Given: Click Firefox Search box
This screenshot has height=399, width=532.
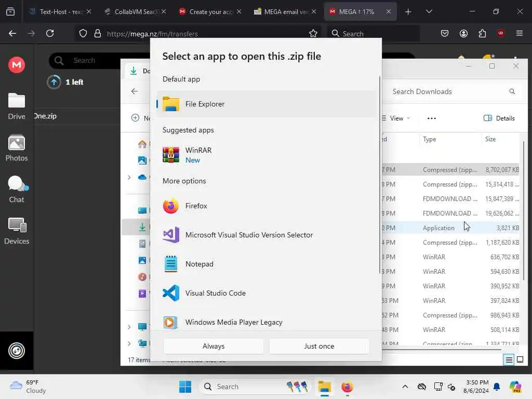Looking at the screenshot, I should tap(373, 34).
